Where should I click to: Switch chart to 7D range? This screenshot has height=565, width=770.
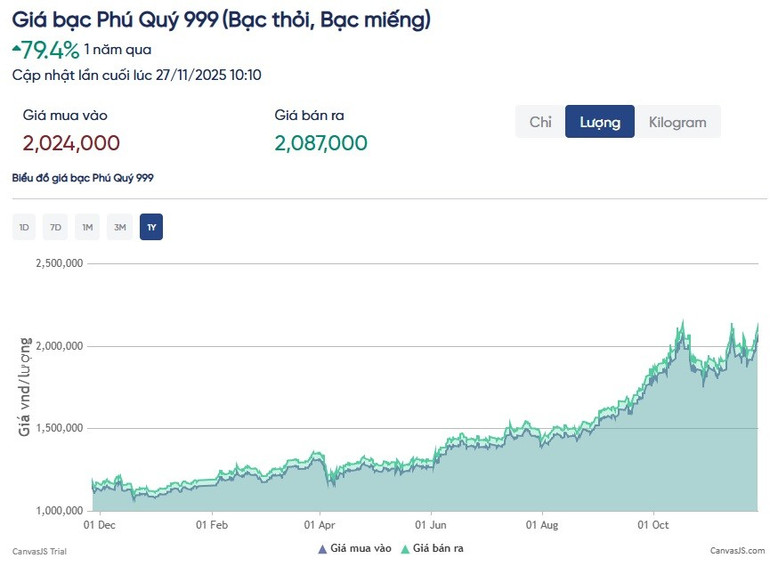[x=56, y=228]
